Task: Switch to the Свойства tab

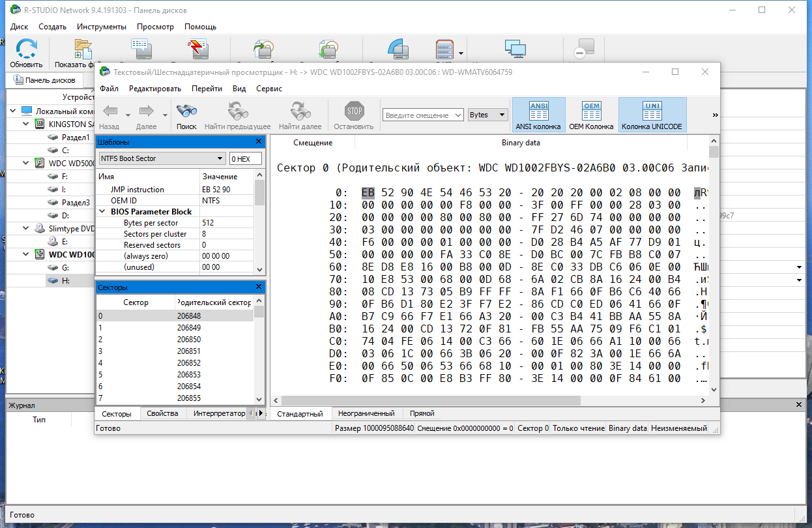Action: click(162, 413)
